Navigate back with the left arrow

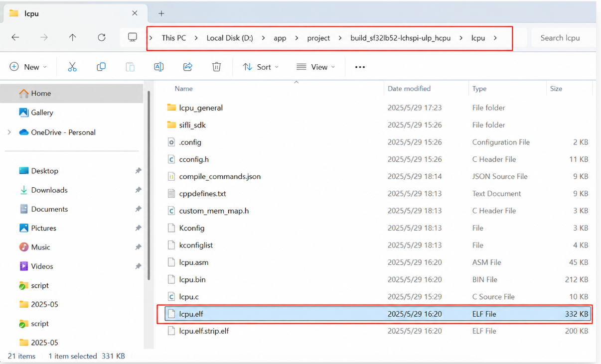coord(15,37)
